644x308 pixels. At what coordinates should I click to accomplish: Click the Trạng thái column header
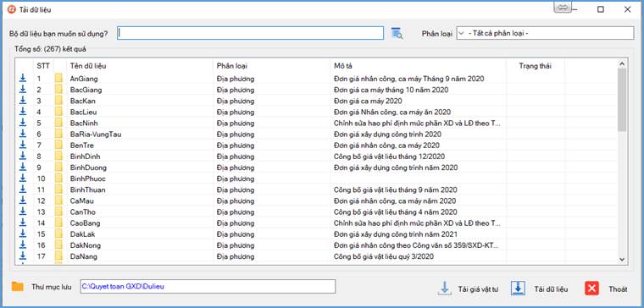(536, 66)
